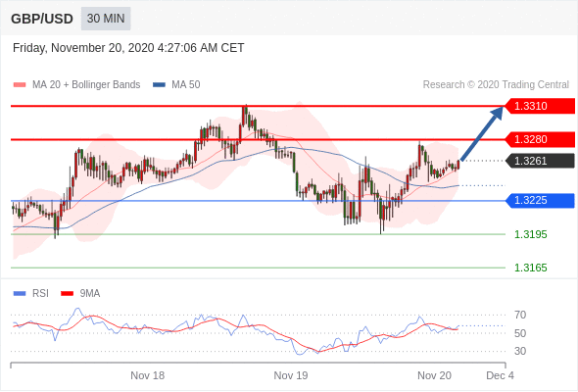Click the MA 50 legend label
Screen dimensions: 578x392
186,85
